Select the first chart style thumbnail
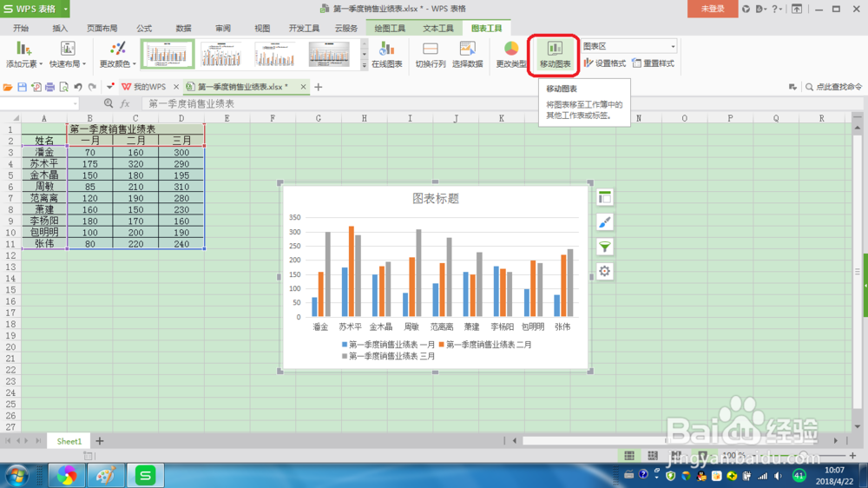Screen dimensions: 868x488 pyautogui.click(x=168, y=55)
